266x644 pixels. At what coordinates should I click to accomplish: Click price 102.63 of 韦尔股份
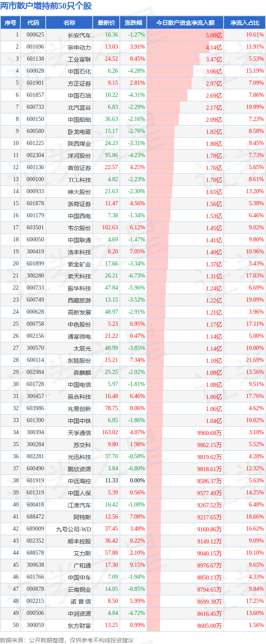(x=110, y=228)
